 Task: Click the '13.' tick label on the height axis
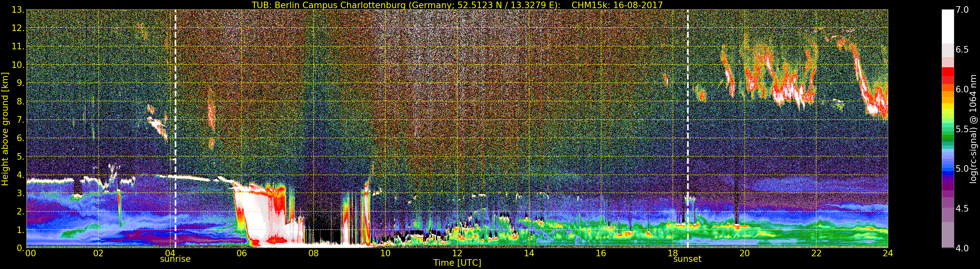pos(18,10)
